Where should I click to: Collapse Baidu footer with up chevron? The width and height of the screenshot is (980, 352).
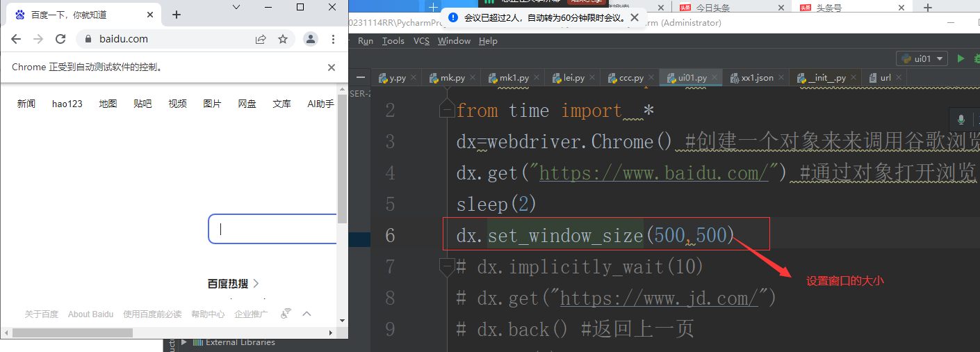(307, 314)
